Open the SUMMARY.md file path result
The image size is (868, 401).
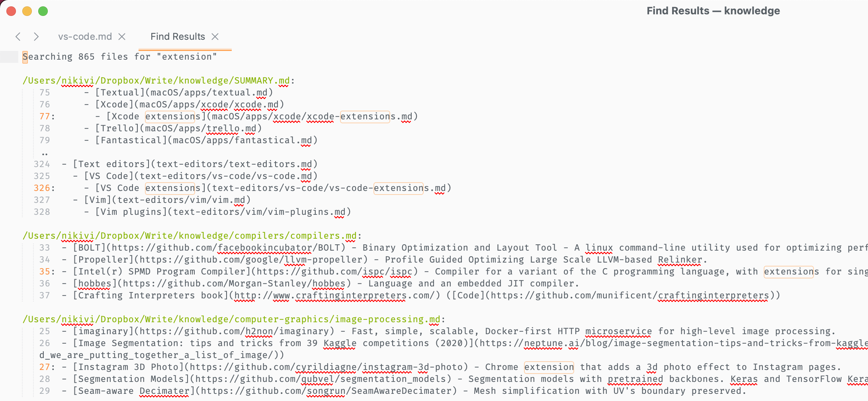[158, 81]
